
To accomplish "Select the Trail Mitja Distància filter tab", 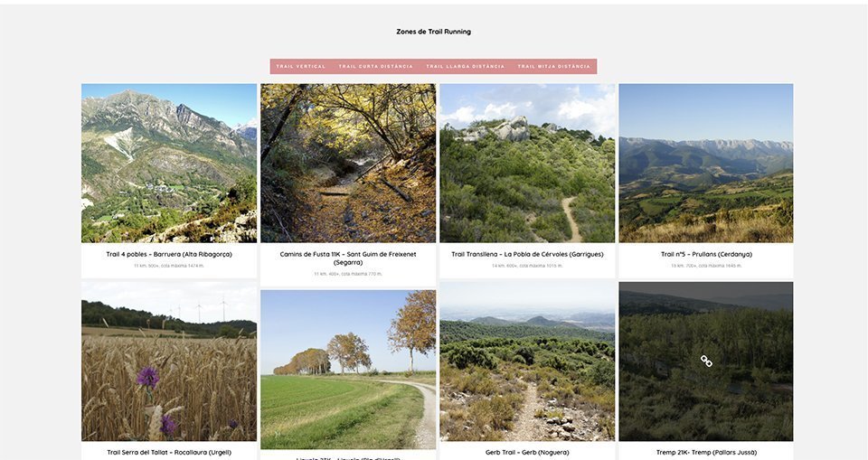I will (553, 67).
